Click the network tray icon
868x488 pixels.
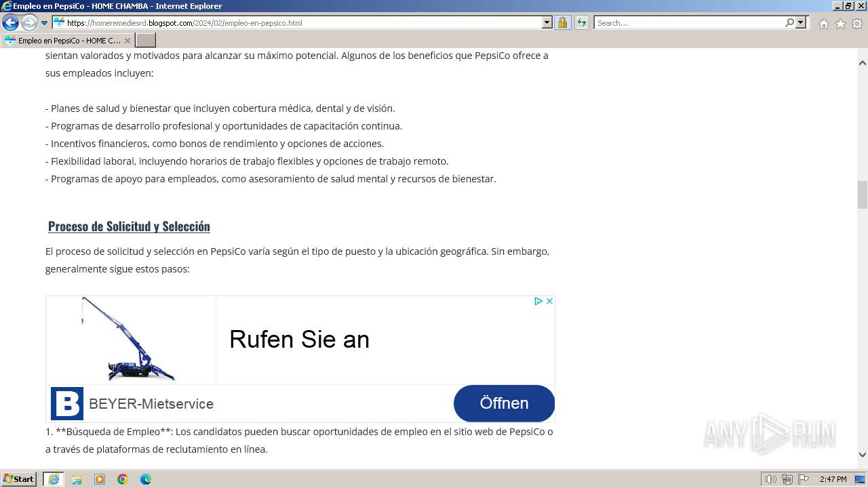[x=787, y=479]
